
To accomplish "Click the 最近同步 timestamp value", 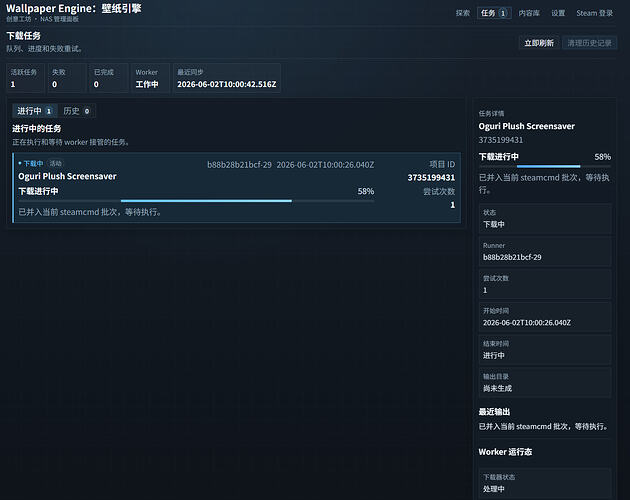I will [x=227, y=84].
